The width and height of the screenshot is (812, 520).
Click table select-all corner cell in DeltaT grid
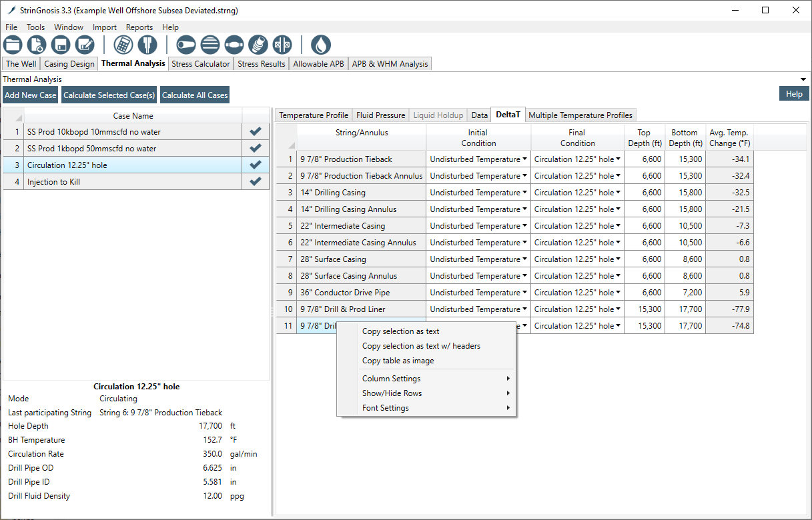click(x=288, y=137)
